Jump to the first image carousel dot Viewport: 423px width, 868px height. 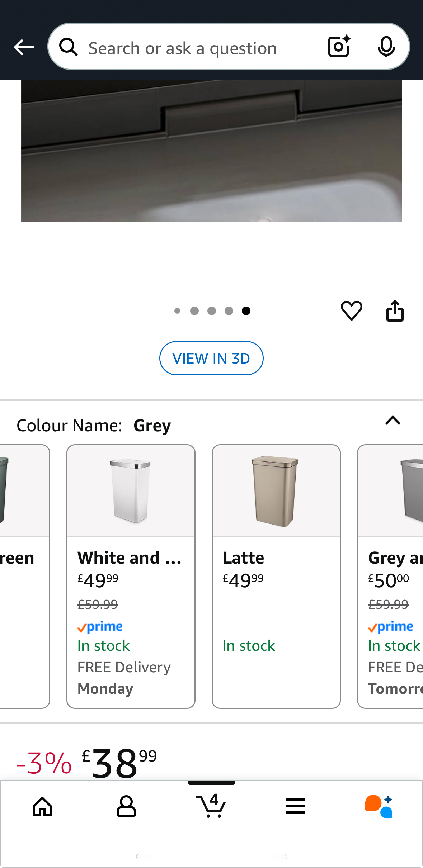click(x=177, y=311)
